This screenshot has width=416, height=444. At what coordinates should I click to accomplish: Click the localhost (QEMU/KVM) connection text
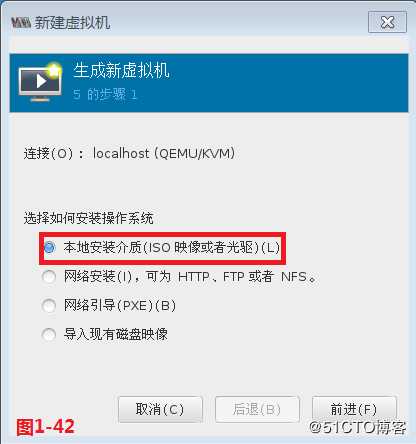click(x=164, y=153)
